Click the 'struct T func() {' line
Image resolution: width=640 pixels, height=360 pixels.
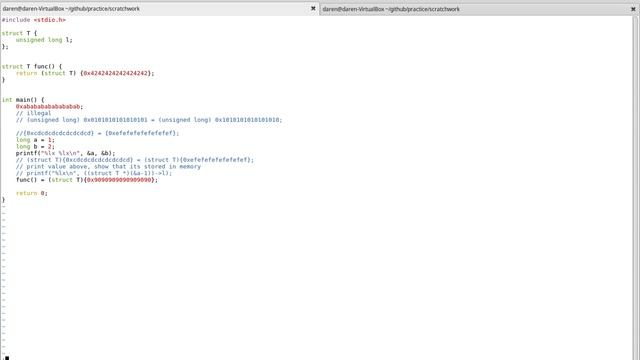(32, 67)
